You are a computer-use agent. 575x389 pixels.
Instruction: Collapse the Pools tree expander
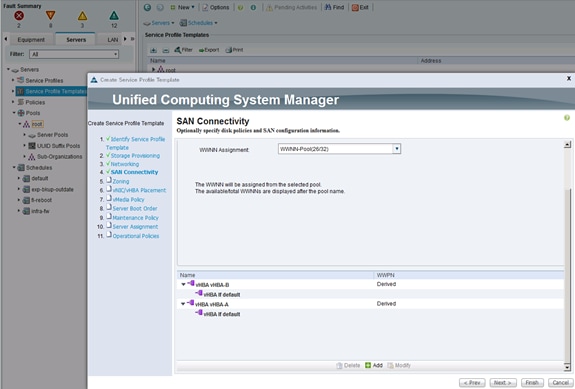click(14, 113)
